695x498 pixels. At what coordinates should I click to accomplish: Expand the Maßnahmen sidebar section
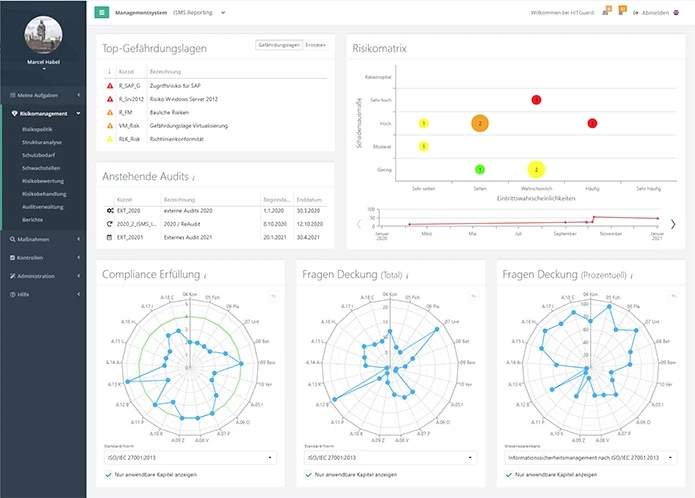pyautogui.click(x=46, y=240)
